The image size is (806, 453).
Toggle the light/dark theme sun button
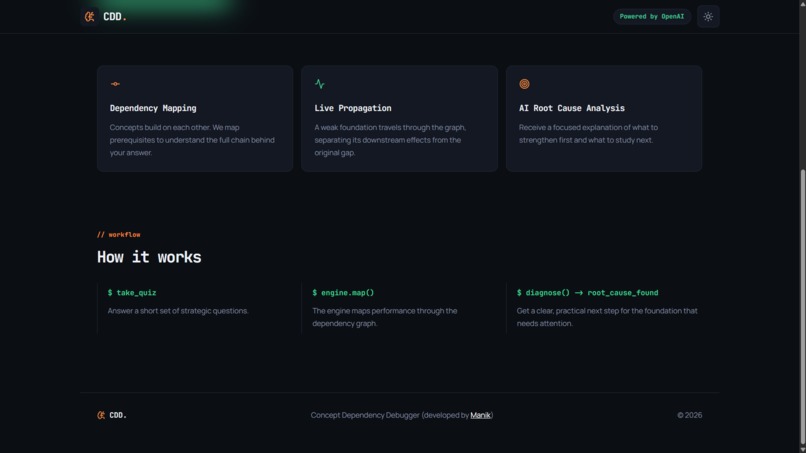[x=708, y=16]
